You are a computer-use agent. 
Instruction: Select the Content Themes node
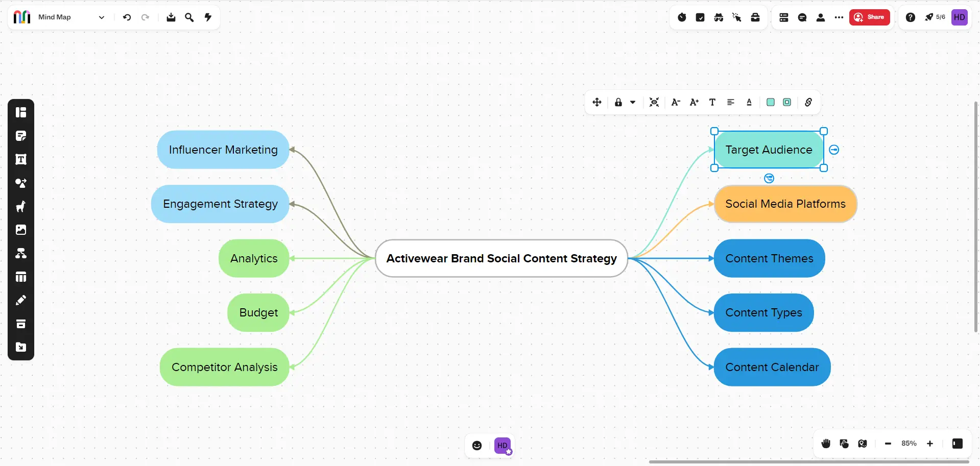pos(769,258)
